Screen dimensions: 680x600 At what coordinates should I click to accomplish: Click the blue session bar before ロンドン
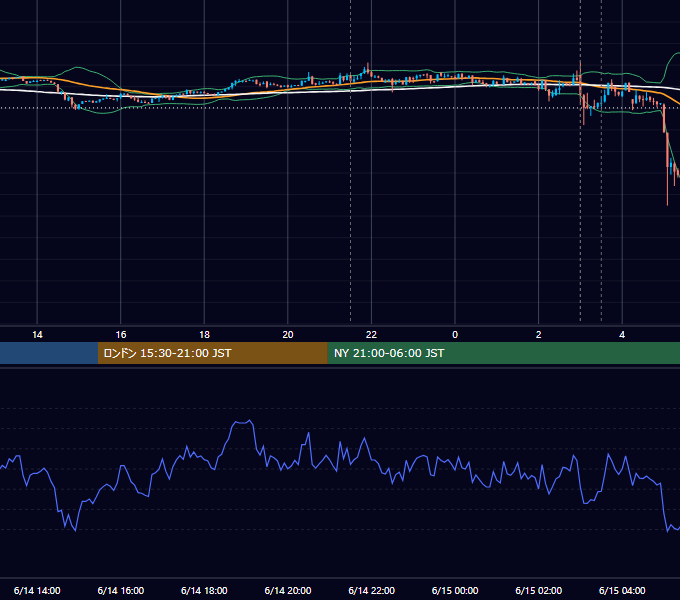49,353
